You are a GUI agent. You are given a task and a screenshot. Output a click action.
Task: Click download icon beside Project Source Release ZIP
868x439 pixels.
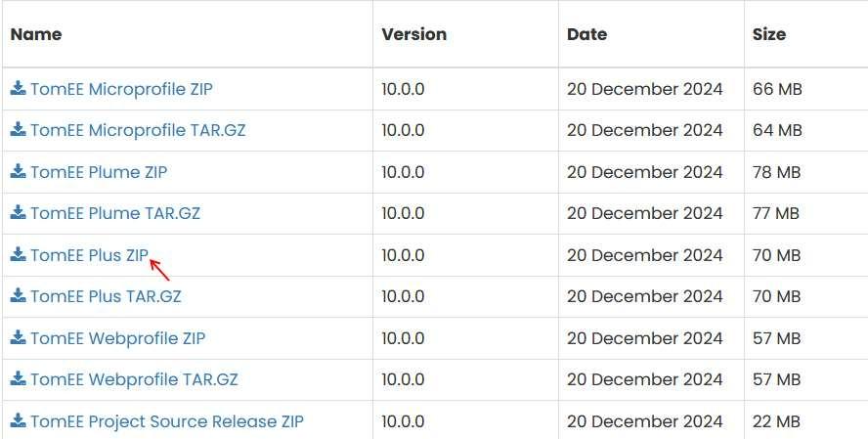(19, 420)
